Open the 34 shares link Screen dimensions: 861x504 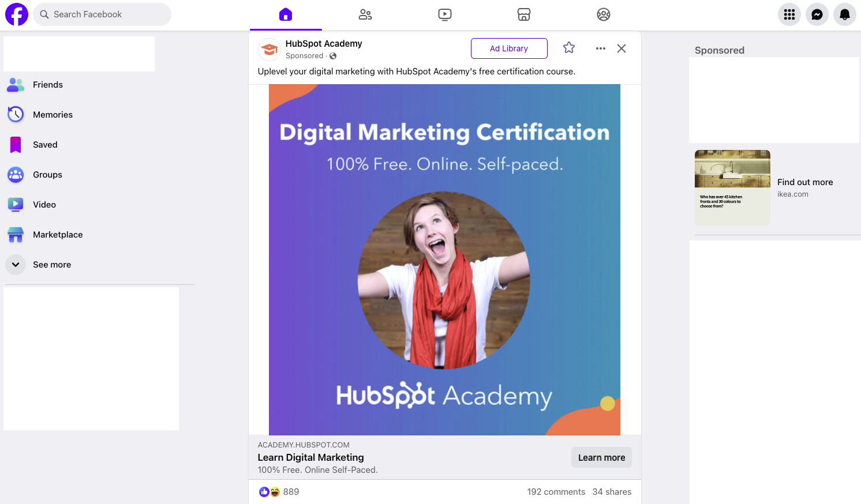(x=612, y=492)
